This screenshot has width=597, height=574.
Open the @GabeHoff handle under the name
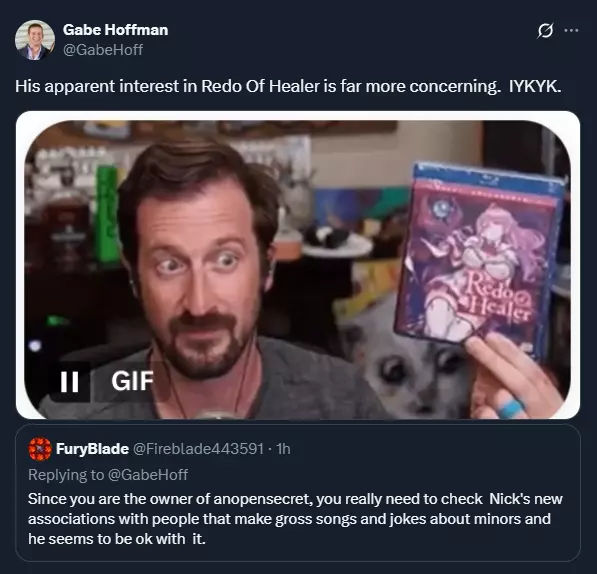pyautogui.click(x=103, y=50)
